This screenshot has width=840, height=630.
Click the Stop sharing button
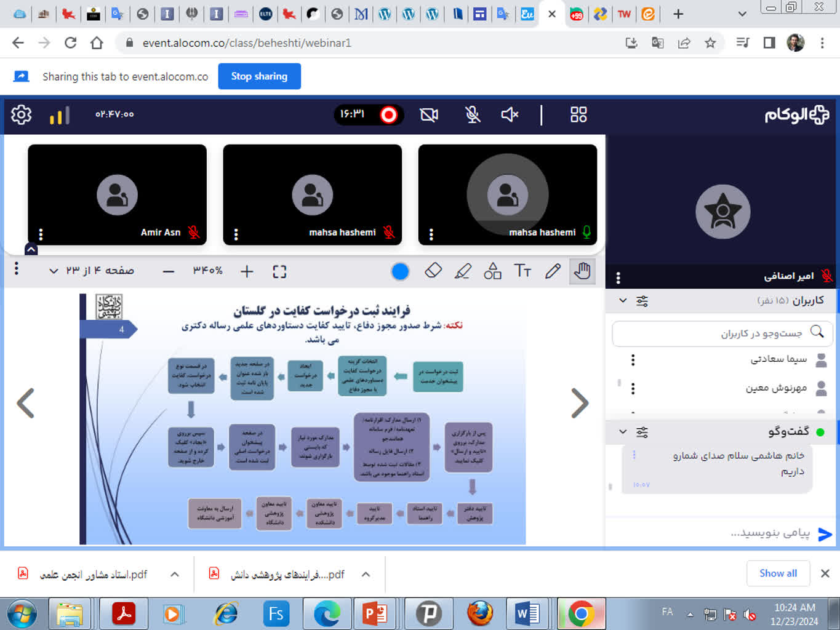pos(259,76)
